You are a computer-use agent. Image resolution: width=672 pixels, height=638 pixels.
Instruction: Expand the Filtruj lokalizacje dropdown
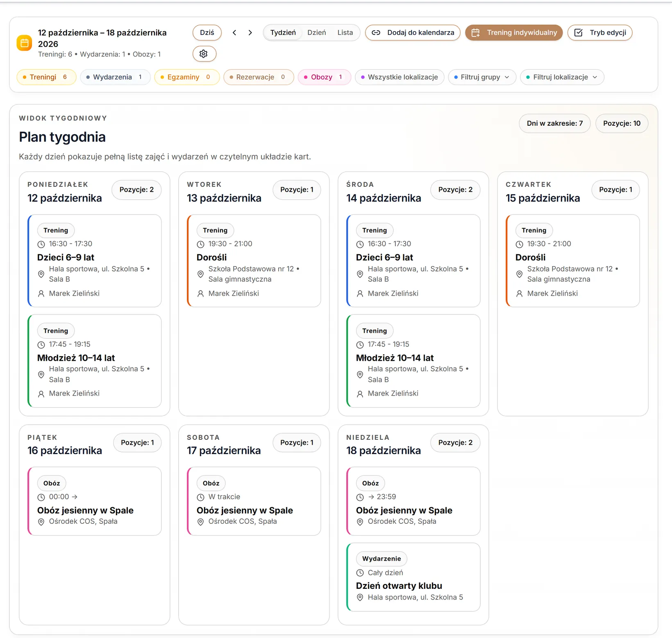[x=562, y=77]
